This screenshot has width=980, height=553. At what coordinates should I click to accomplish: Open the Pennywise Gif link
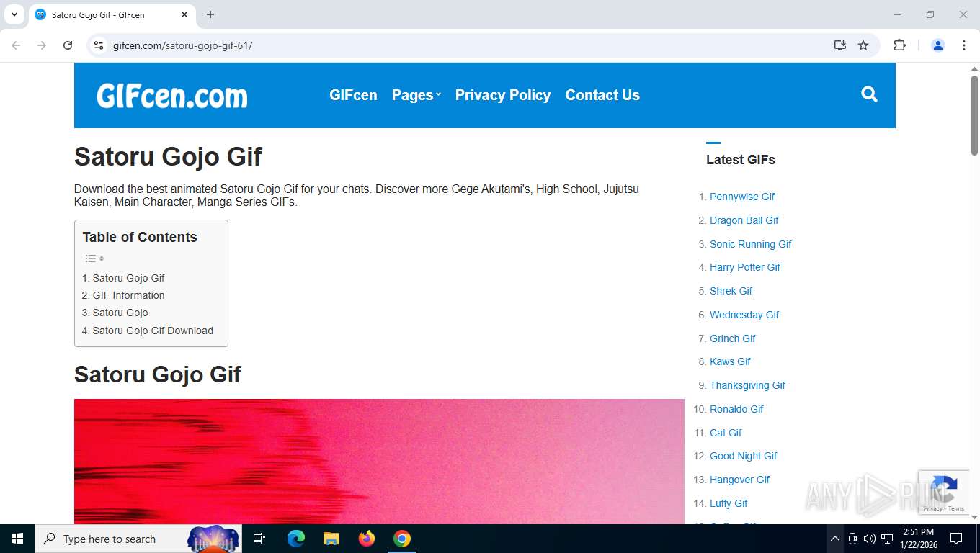(742, 197)
